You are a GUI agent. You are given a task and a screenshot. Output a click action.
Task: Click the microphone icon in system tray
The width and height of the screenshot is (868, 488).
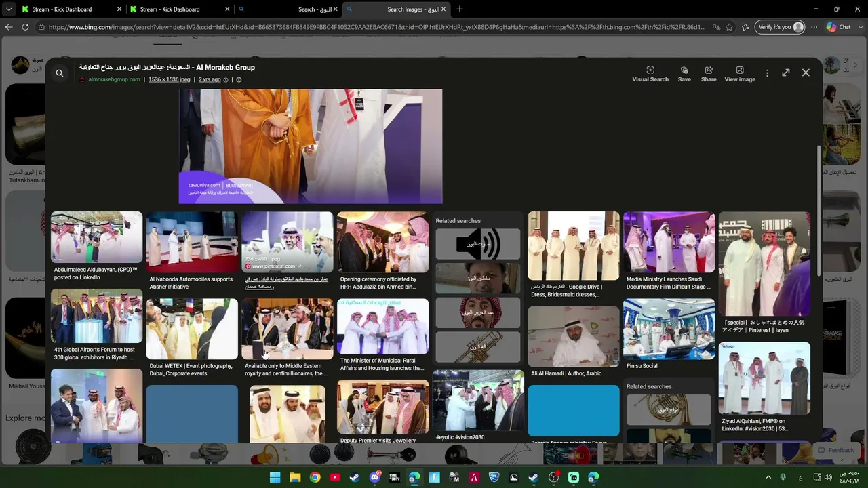(783, 477)
